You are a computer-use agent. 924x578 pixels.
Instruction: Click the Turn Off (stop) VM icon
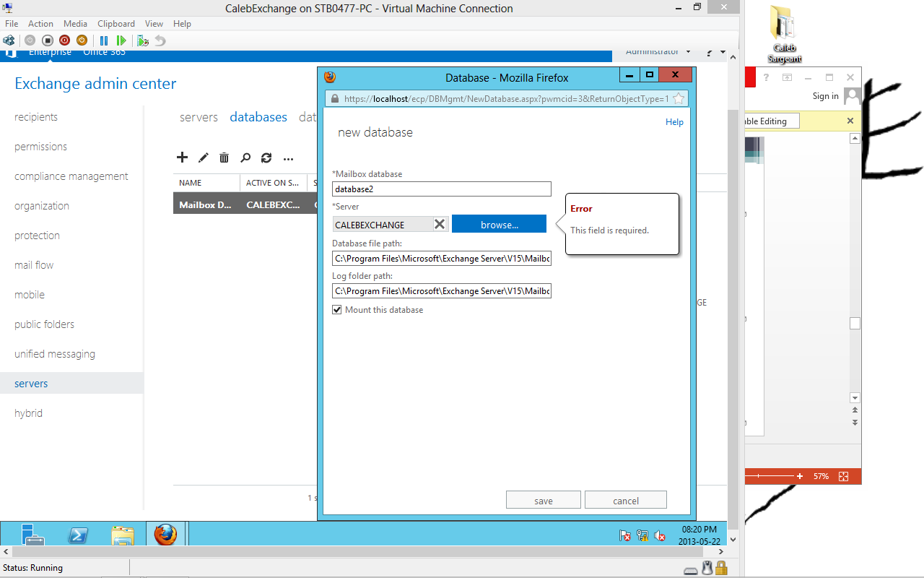pos(48,40)
